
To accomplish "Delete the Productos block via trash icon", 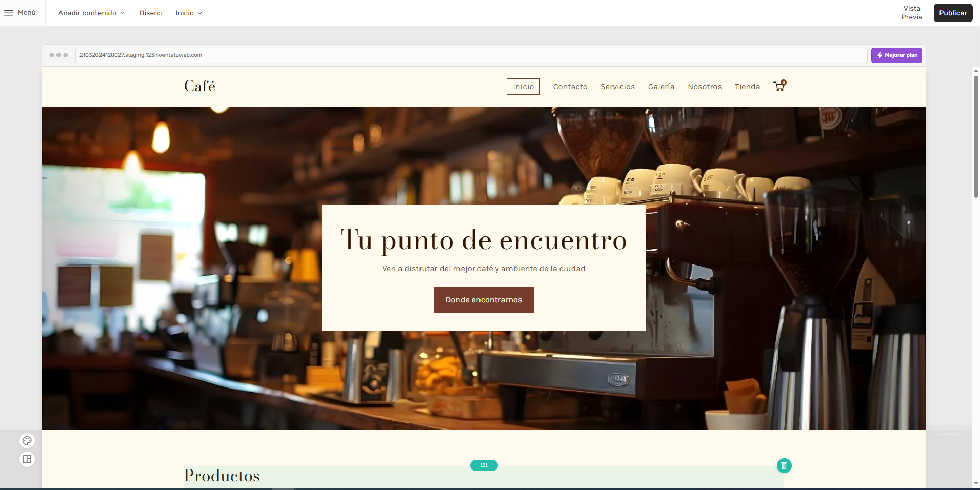I will pyautogui.click(x=784, y=466).
